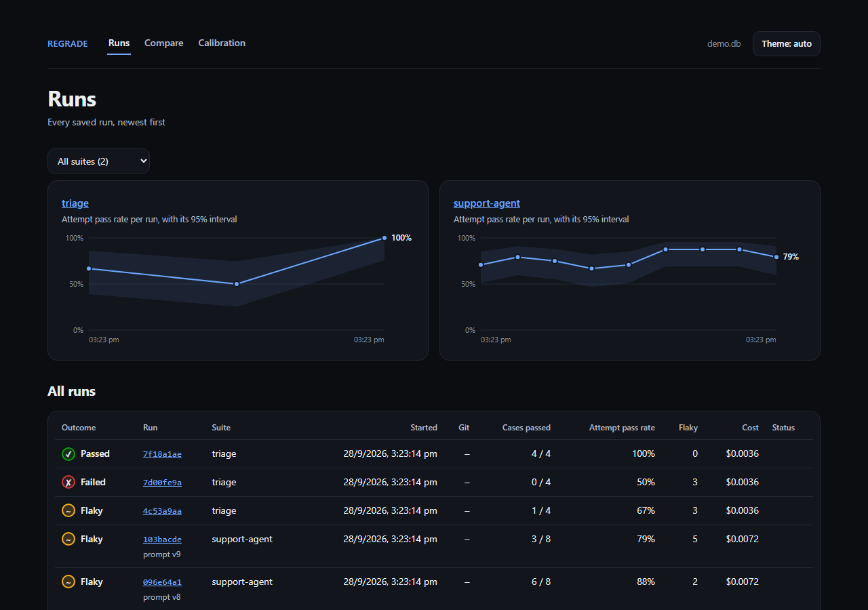Click the Attempt pass rate column header
Image resolution: width=868 pixels, height=610 pixels.
pos(622,428)
